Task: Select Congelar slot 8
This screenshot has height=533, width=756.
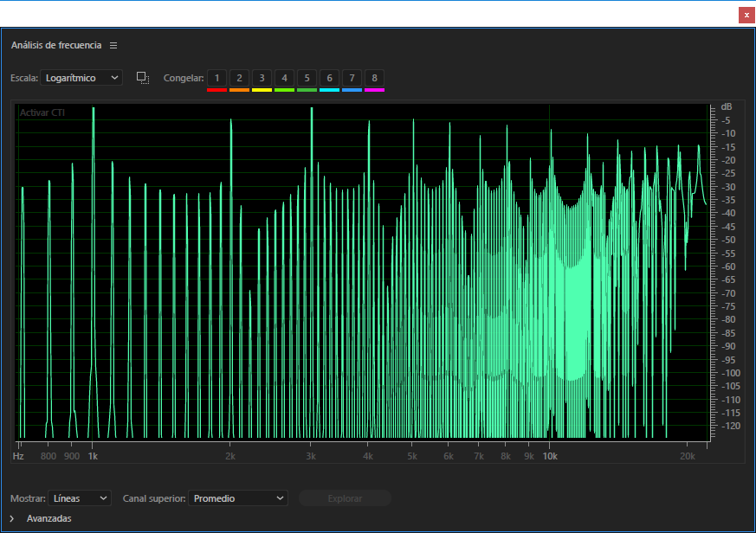Action: point(374,78)
